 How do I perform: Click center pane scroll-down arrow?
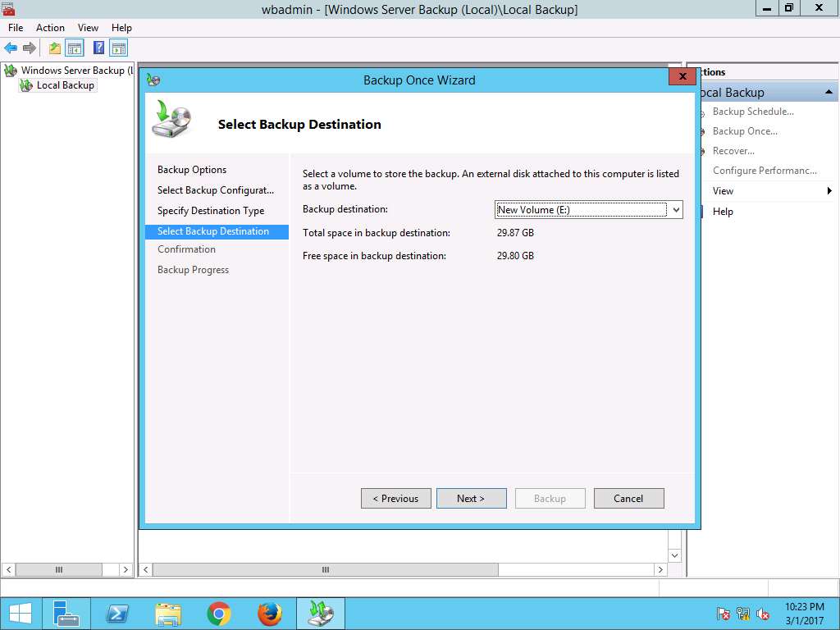coord(674,555)
